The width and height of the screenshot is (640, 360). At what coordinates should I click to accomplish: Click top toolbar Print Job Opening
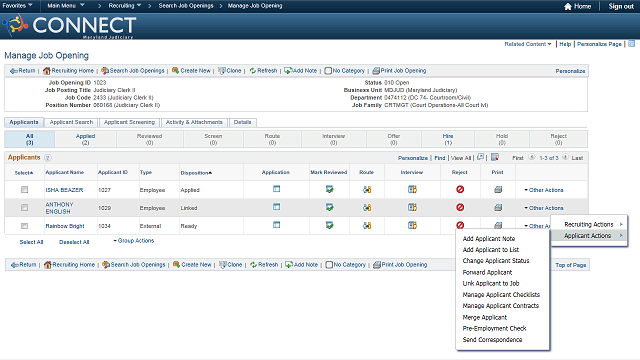[x=399, y=71]
